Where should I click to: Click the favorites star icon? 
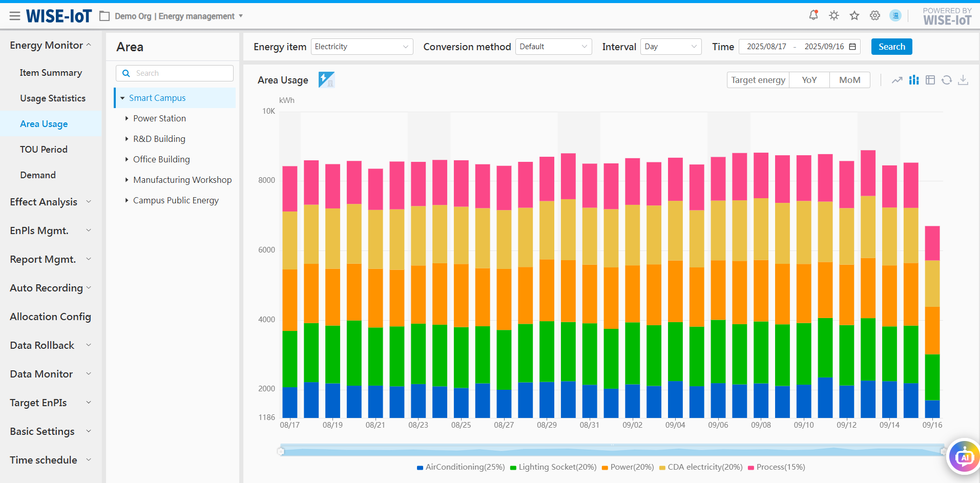pos(854,15)
